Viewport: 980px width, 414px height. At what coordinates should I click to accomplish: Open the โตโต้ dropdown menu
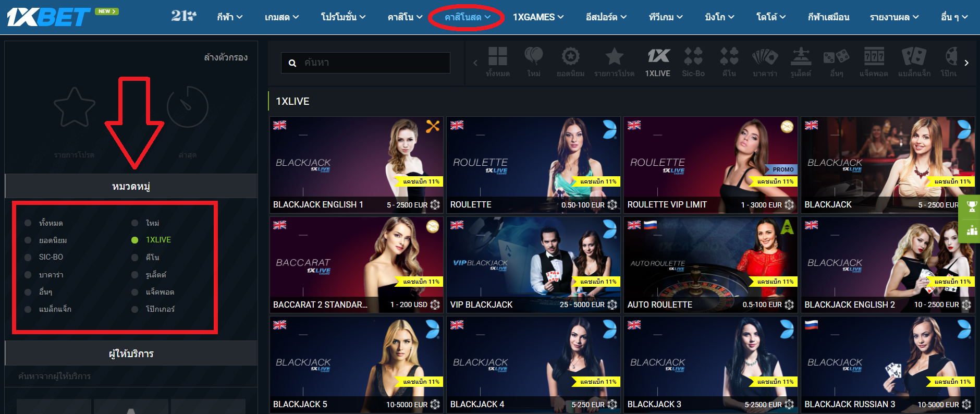click(771, 17)
